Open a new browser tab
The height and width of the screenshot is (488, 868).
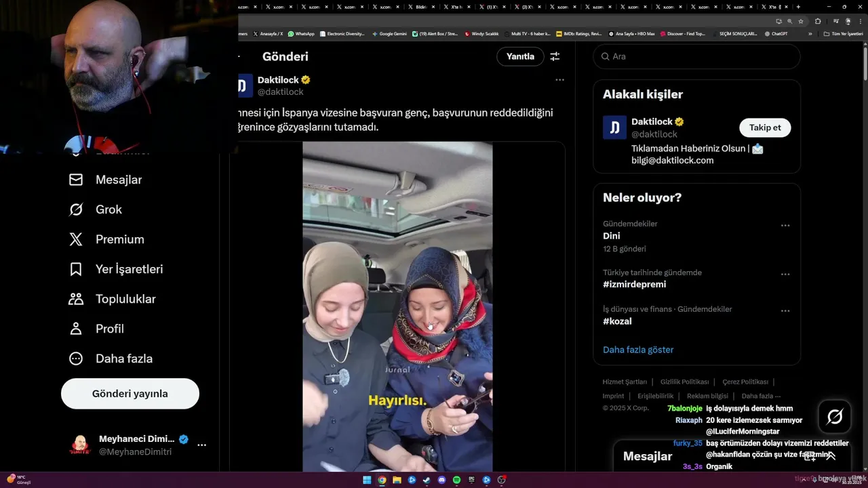pyautogui.click(x=798, y=7)
